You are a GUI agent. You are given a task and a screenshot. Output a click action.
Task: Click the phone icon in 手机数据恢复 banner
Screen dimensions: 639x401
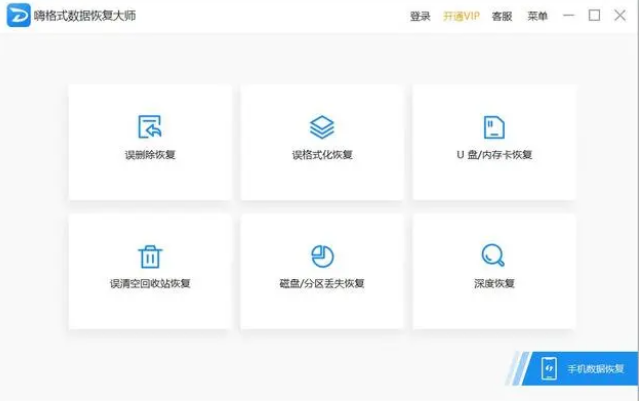tap(549, 368)
